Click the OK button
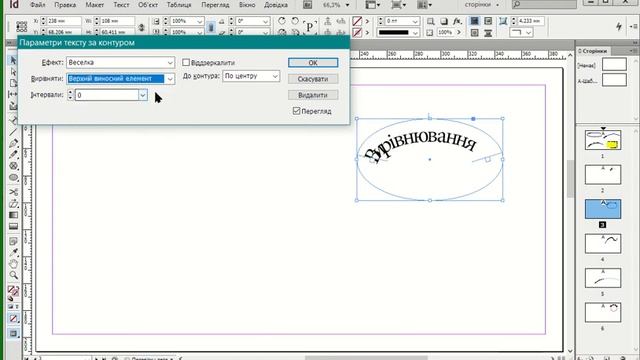 (x=313, y=62)
